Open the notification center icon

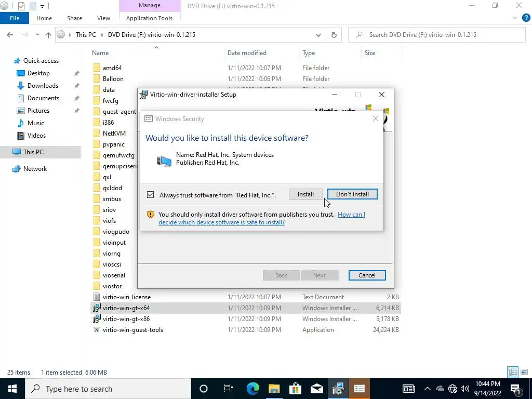515,389
